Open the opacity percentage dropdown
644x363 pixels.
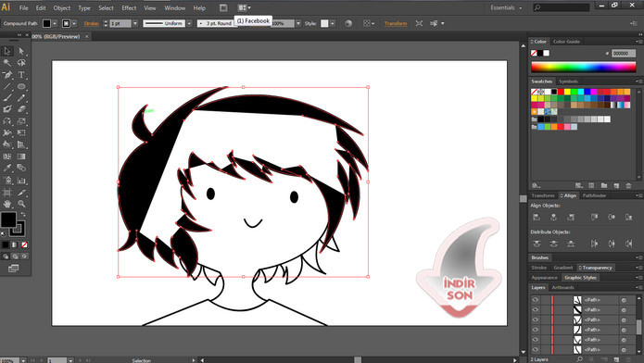[298, 23]
